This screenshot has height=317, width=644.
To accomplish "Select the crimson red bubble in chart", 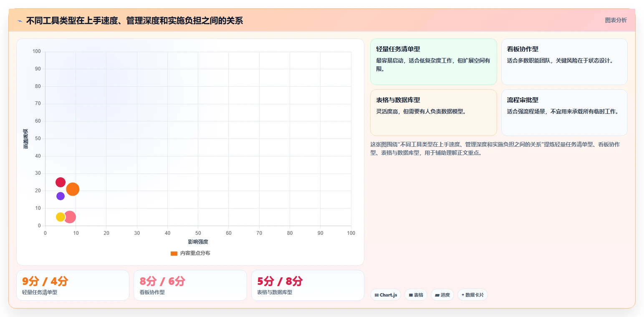I will click(61, 182).
